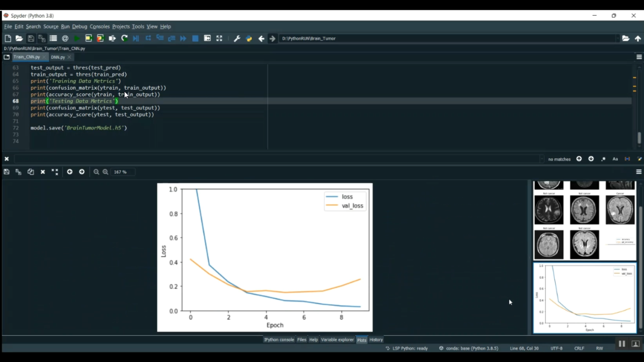Screen dimensions: 644x362
Task: Save the plot using the plots toolbar icon
Action: click(6, 172)
